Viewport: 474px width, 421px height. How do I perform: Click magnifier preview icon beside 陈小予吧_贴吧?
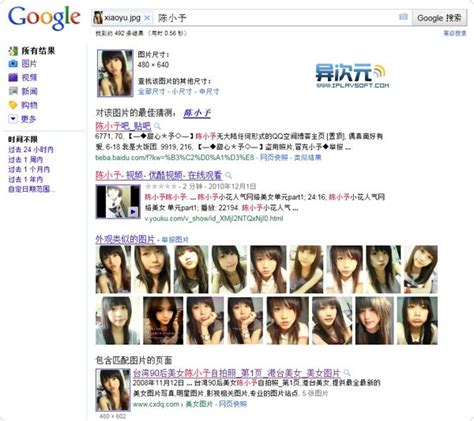coord(157,126)
